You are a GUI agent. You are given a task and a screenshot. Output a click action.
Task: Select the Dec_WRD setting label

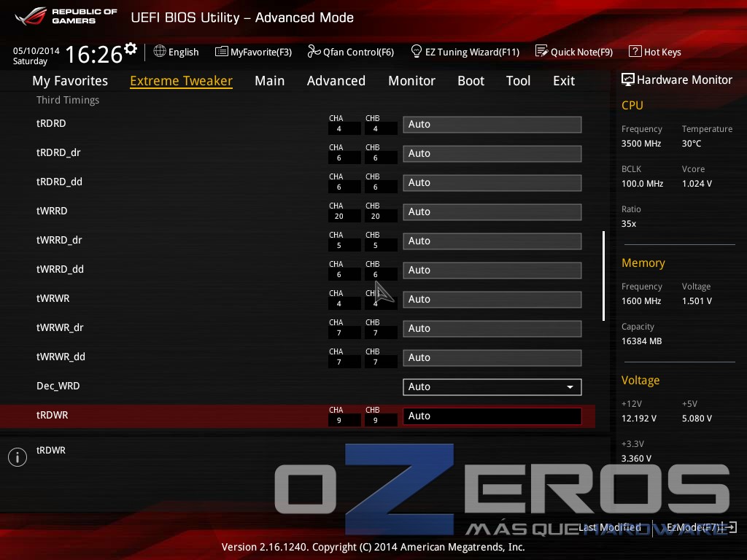58,386
